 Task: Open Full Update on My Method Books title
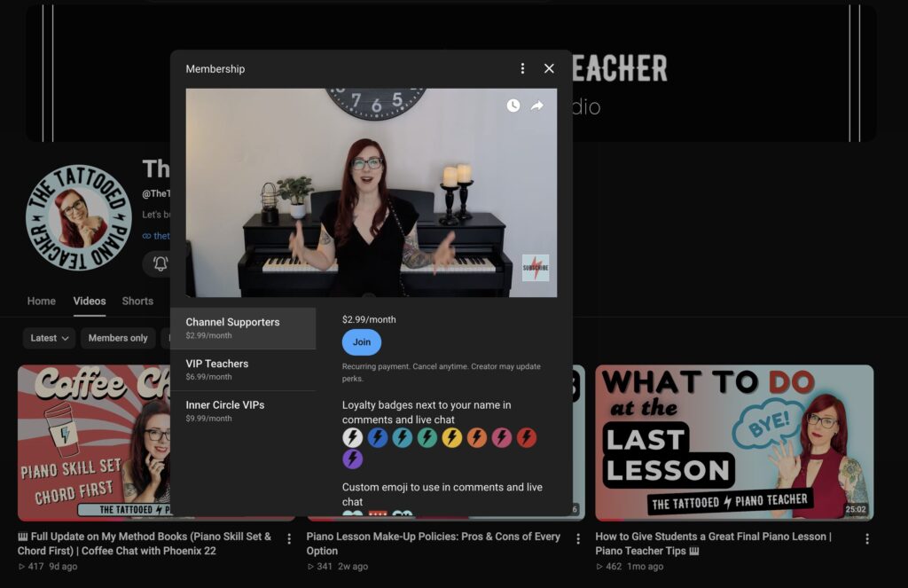click(x=145, y=544)
